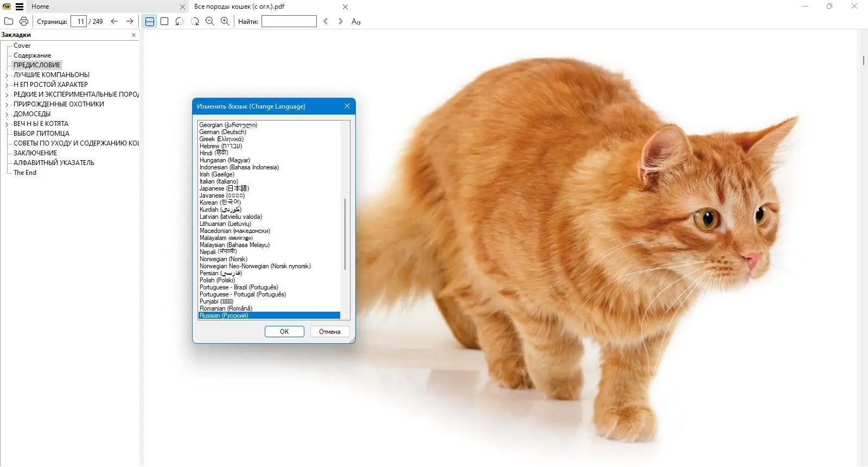The width and height of the screenshot is (868, 467).
Task: Open the Cover bookmark
Action: 22,46
